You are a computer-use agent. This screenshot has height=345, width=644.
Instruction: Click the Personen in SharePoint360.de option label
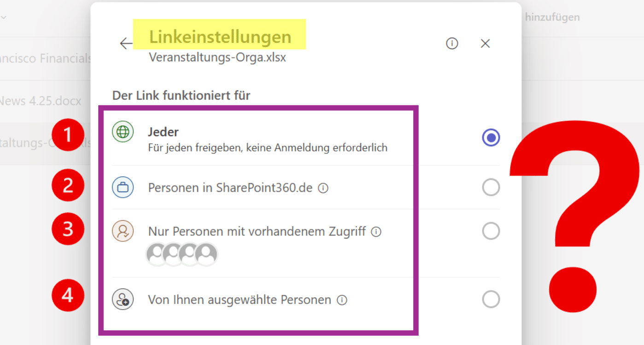point(230,188)
